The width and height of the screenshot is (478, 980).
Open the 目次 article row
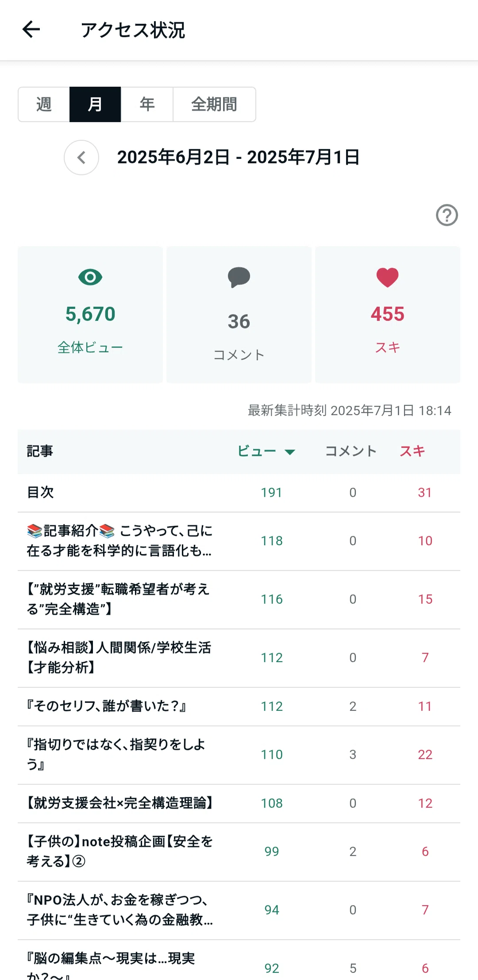(239, 493)
